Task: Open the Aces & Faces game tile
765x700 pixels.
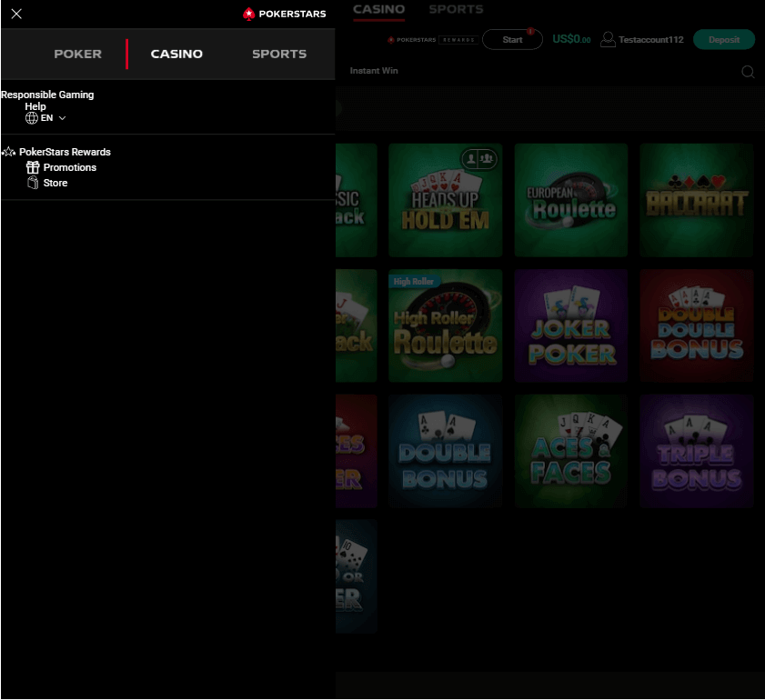Action: point(571,451)
